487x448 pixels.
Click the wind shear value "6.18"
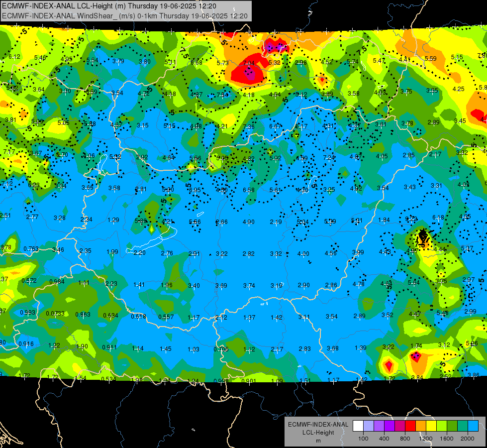coord(438,218)
